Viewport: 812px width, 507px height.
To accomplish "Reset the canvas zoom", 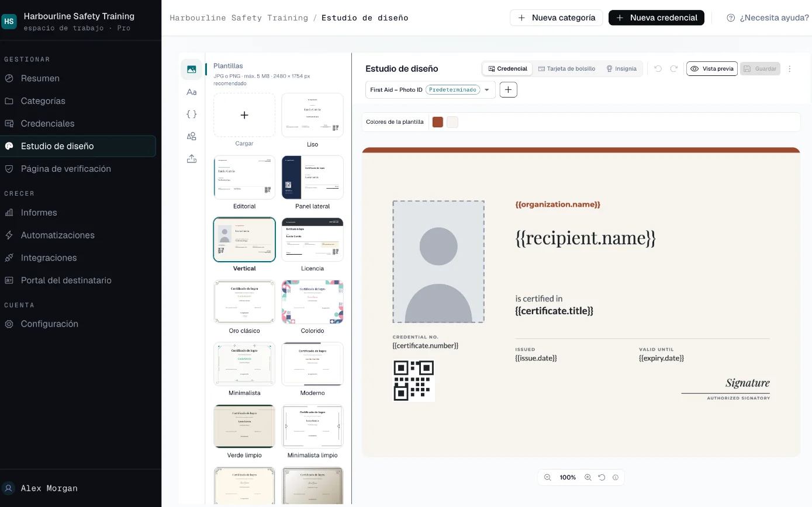I will point(602,477).
